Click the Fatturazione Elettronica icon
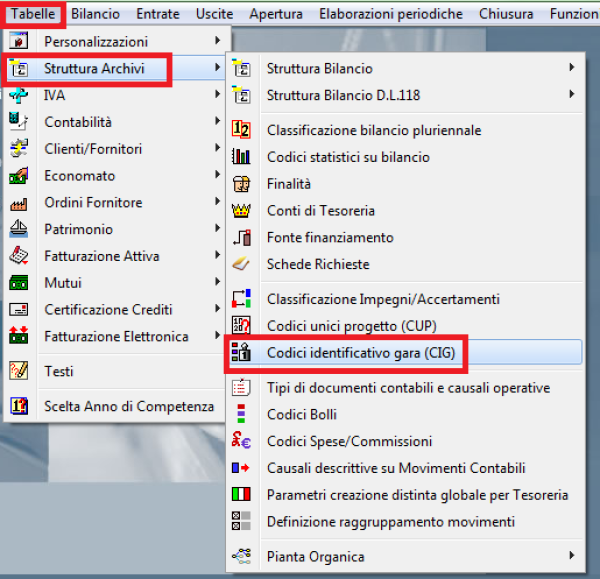Screen dimensions: 600x579 (18, 335)
